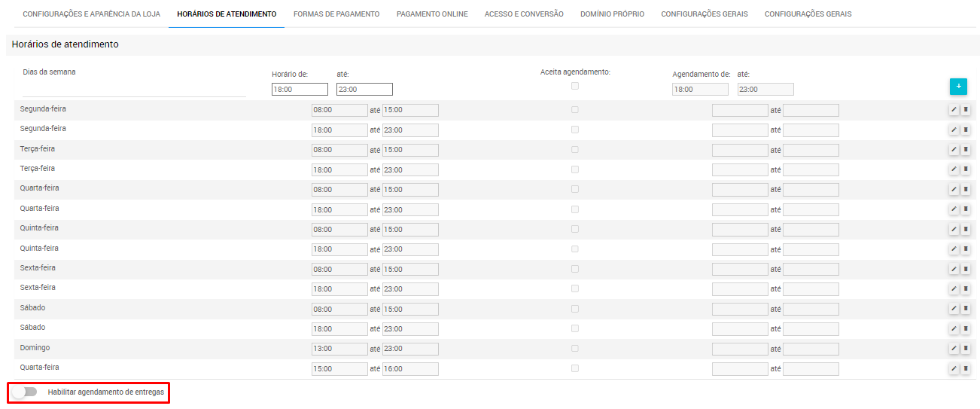Viewport: 980px width, 409px height.
Task: Edit the Segunda-feira 08:00 to 15:00 row
Action: (x=954, y=110)
